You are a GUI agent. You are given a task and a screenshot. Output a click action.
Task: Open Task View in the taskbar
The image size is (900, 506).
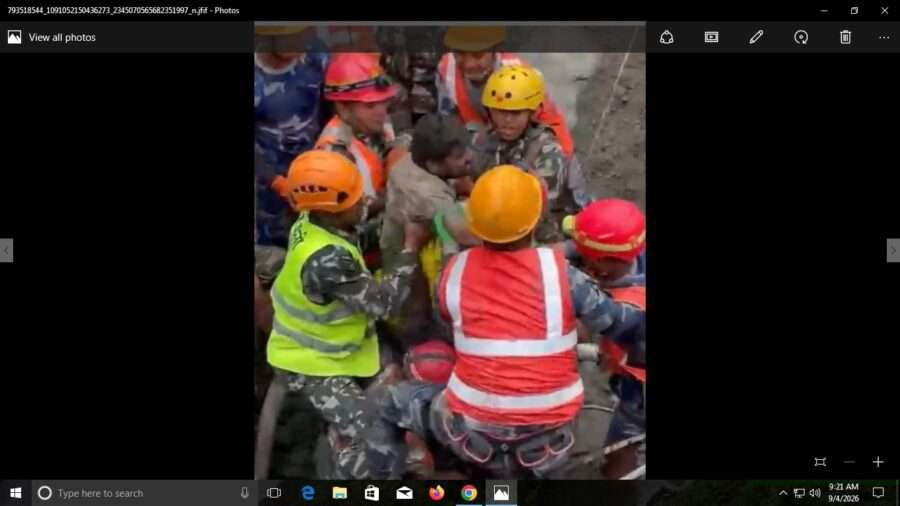(274, 493)
